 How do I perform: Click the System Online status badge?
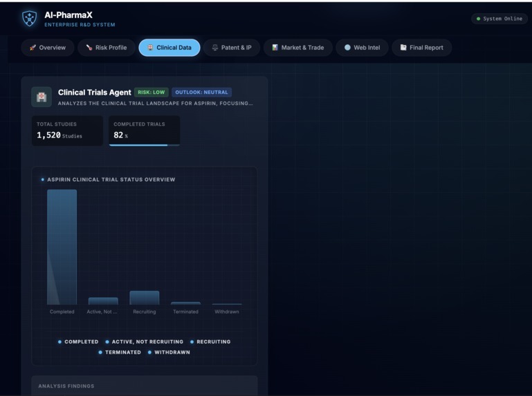pyautogui.click(x=499, y=19)
